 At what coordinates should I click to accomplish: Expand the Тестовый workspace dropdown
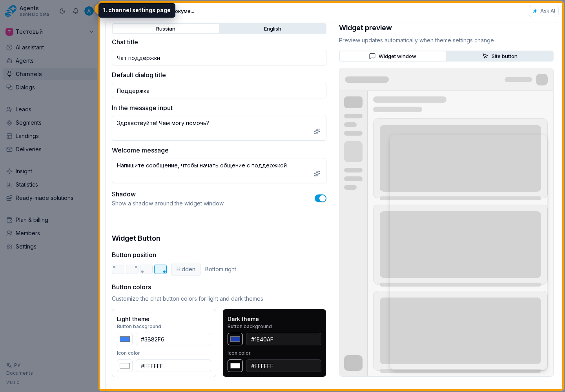[x=50, y=32]
